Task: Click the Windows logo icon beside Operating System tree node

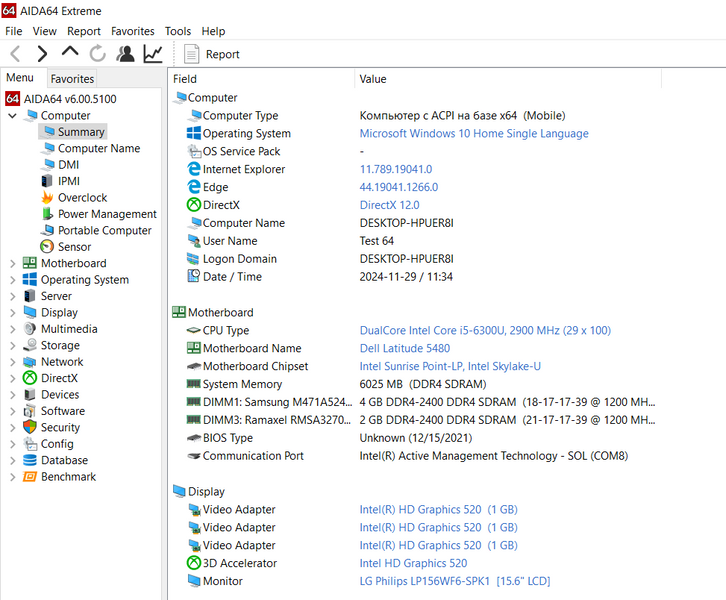Action: coord(30,279)
